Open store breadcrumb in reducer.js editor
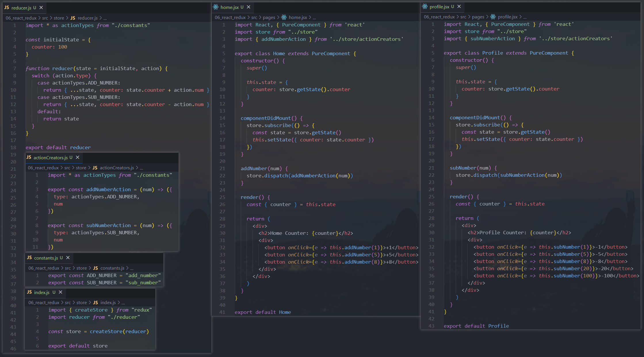This screenshot has height=357, width=644. coord(59,18)
